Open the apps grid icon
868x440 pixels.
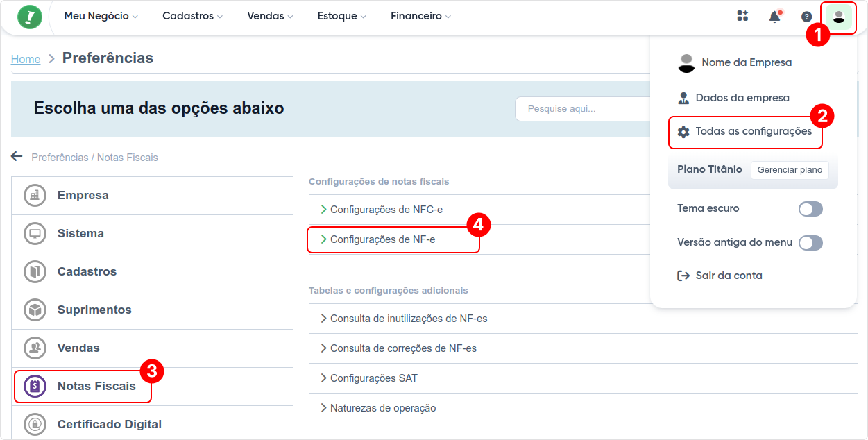(742, 16)
